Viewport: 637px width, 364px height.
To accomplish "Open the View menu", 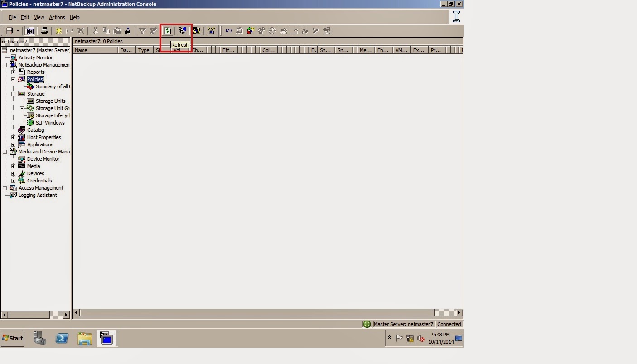I will [39, 17].
